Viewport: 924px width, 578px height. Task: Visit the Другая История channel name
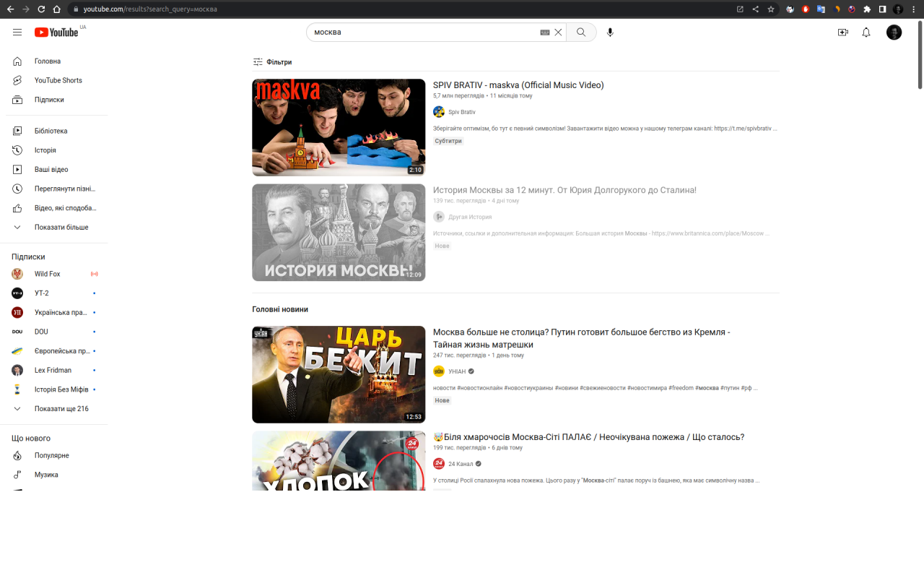click(x=470, y=217)
